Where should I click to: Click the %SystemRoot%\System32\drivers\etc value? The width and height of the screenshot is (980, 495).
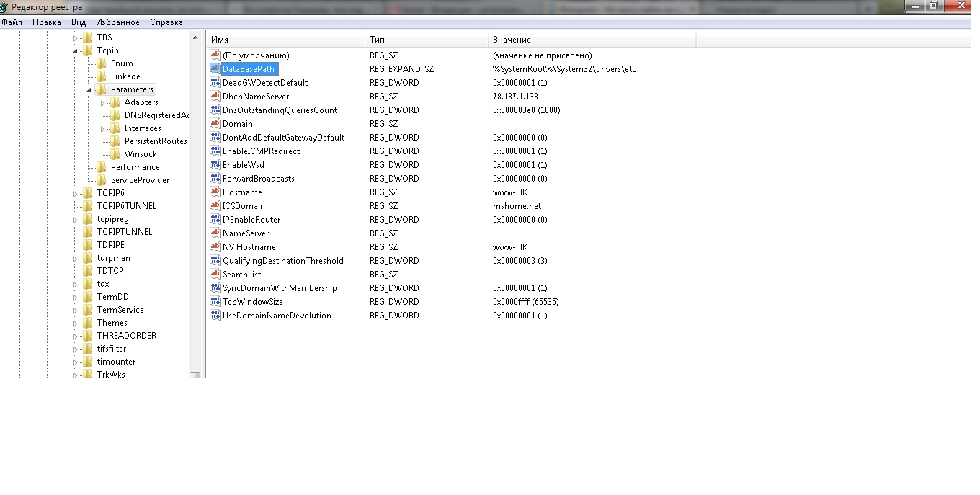coord(564,68)
